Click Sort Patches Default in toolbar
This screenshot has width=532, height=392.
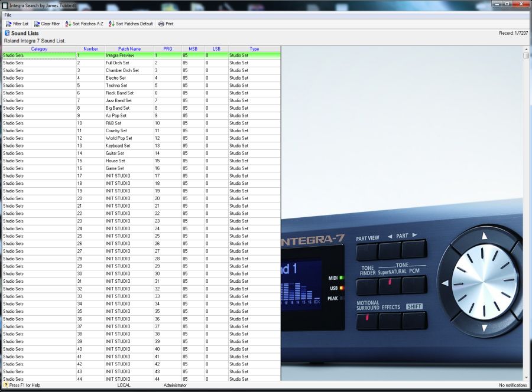click(131, 24)
